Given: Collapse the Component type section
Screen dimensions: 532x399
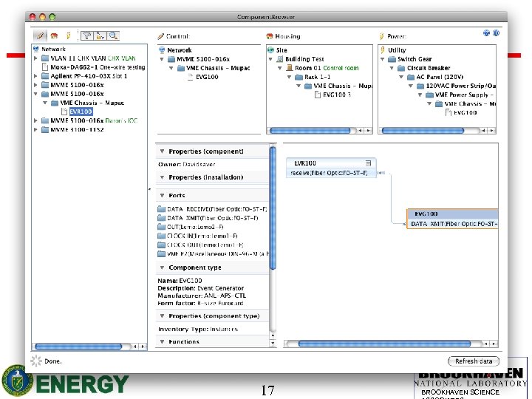Looking at the screenshot, I should [x=162, y=267].
